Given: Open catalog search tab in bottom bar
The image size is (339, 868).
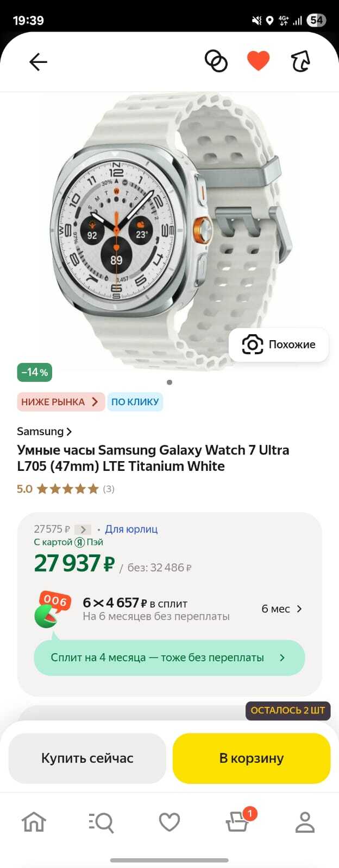Looking at the screenshot, I should pos(101,822).
